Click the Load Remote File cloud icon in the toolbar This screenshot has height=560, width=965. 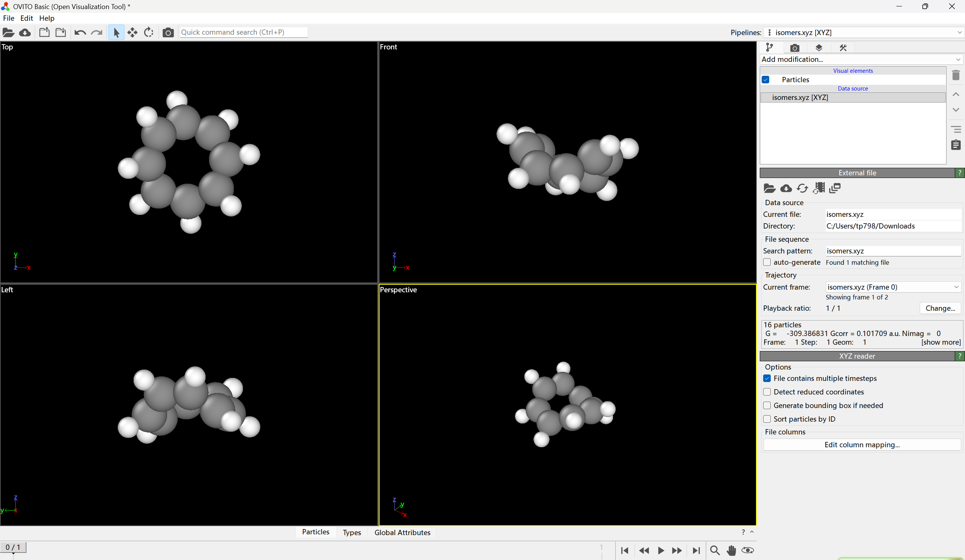pos(25,32)
